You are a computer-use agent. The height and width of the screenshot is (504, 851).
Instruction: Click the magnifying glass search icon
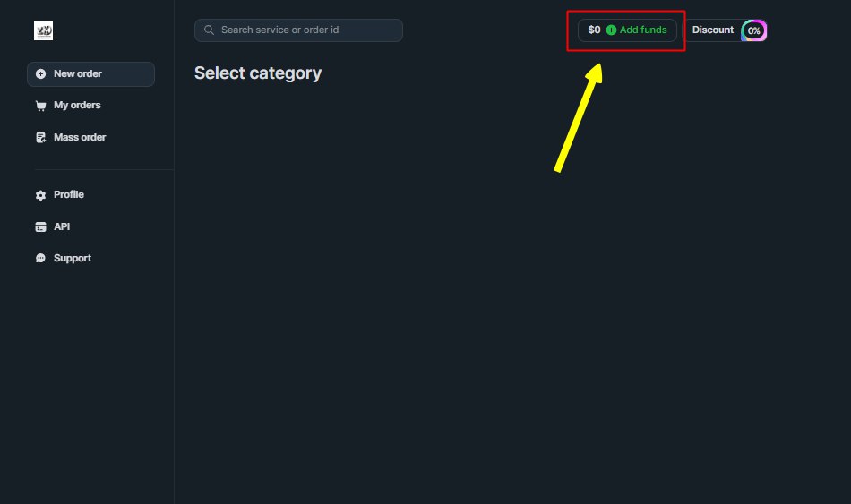(210, 30)
